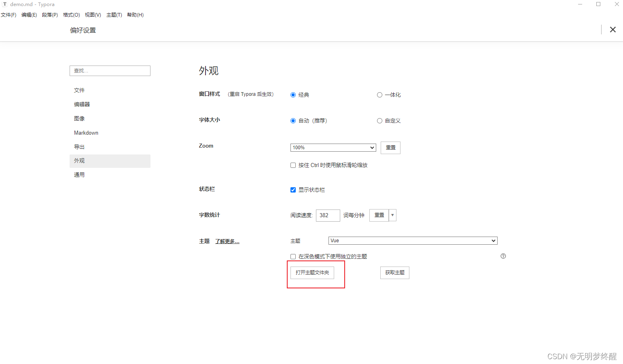
Task: Select 一体化 window style radio button
Action: point(379,95)
